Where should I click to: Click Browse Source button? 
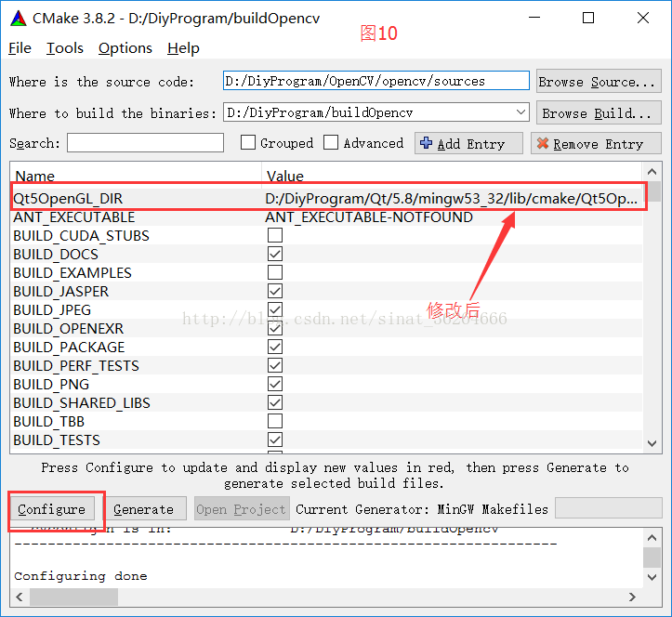point(599,81)
